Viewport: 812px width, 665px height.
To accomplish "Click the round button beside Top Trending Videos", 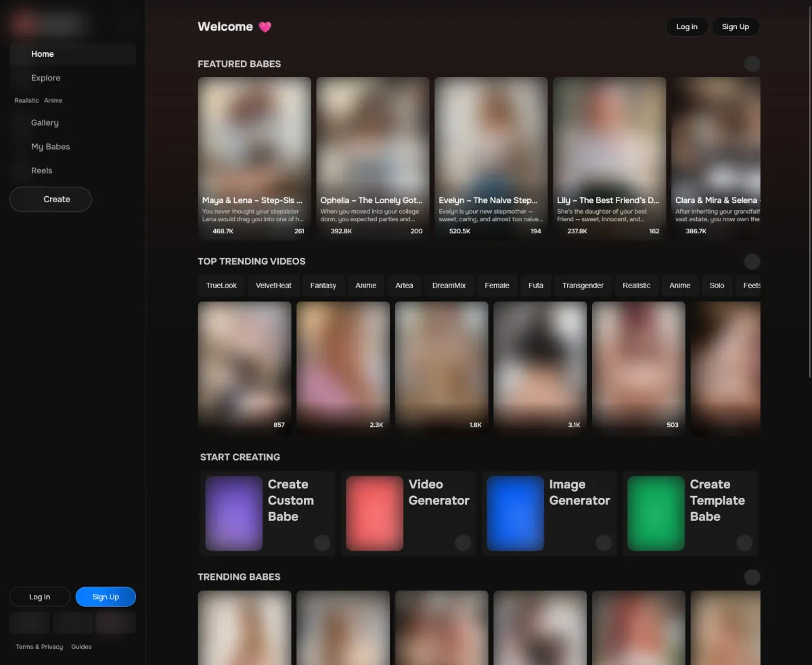I will coord(752,262).
